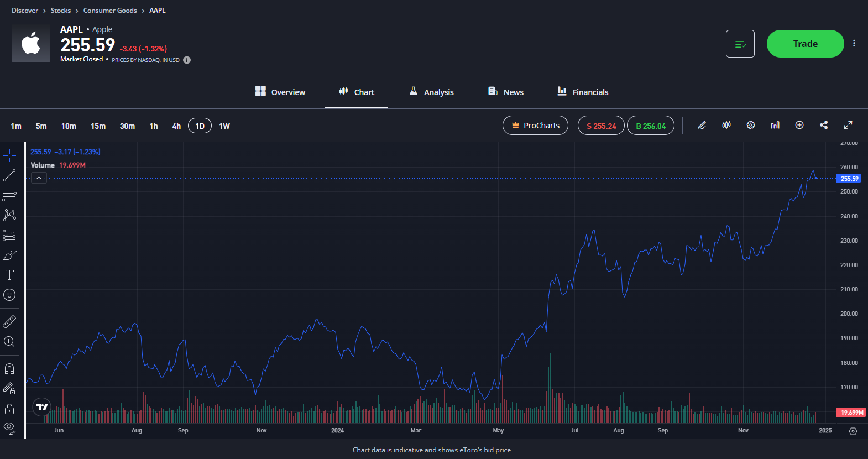Select the 30m timeframe
Image resolution: width=868 pixels, height=459 pixels.
[x=127, y=126]
